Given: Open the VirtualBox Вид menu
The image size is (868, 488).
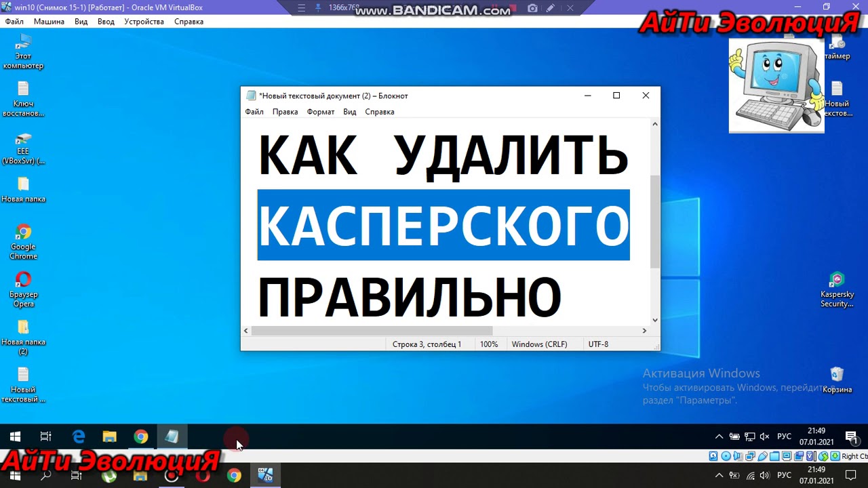Looking at the screenshot, I should point(81,22).
